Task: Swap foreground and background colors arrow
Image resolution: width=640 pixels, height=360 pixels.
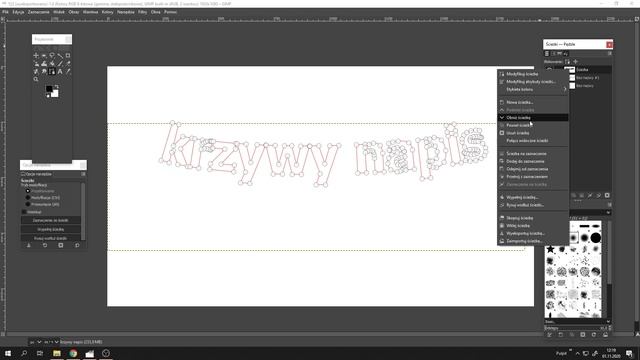Action: (x=56, y=87)
